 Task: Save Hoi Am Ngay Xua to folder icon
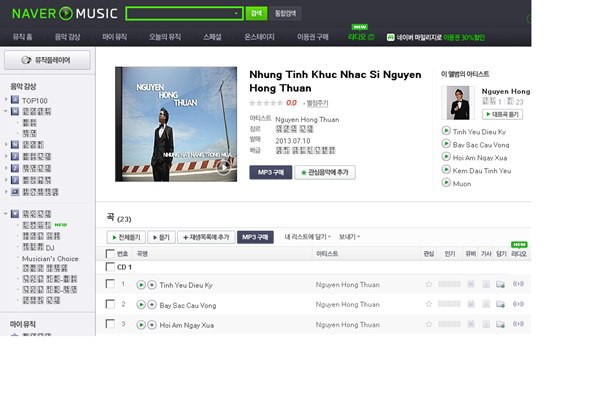(x=501, y=324)
